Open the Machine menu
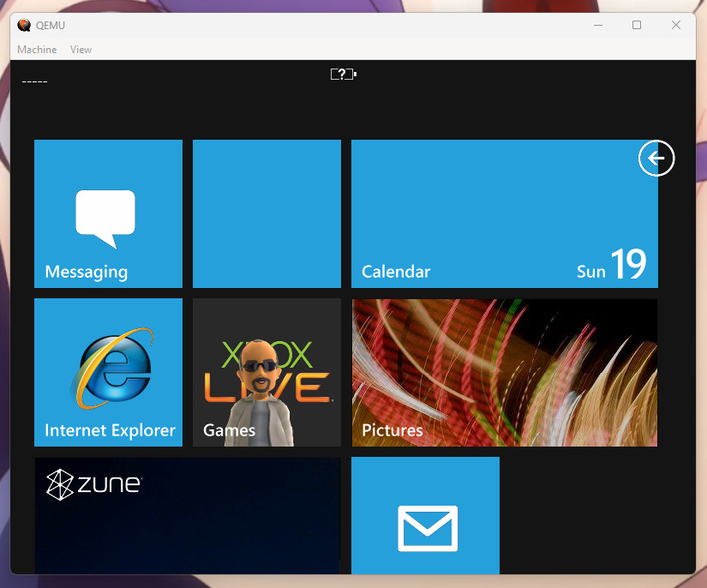Screen dimensions: 707x588 [37, 50]
